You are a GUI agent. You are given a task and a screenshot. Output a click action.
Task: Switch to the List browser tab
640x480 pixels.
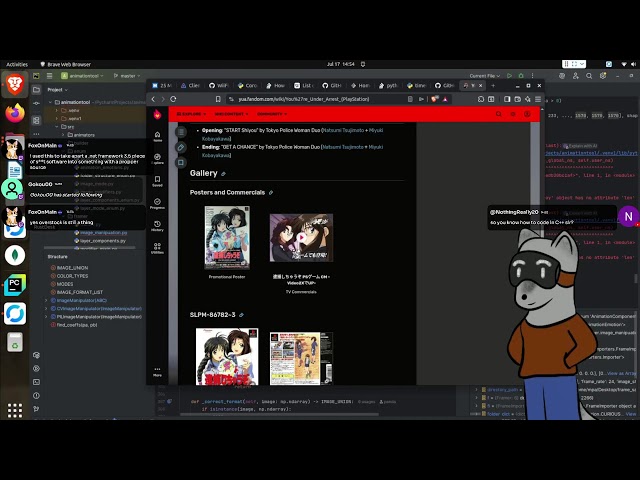point(304,85)
